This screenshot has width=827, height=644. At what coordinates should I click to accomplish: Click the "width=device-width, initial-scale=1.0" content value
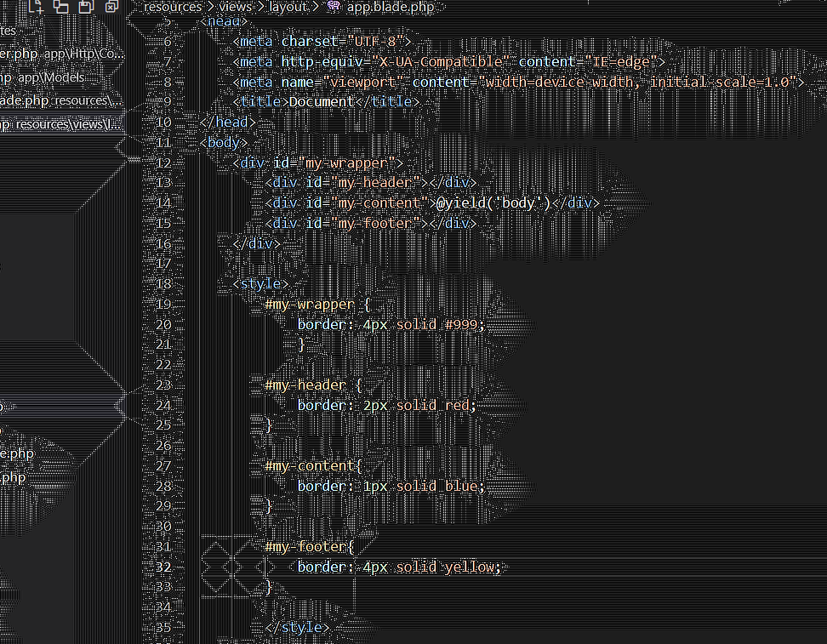coord(637,82)
